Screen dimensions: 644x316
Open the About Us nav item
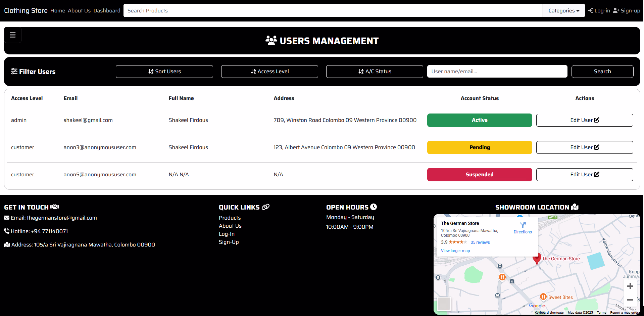click(x=79, y=11)
